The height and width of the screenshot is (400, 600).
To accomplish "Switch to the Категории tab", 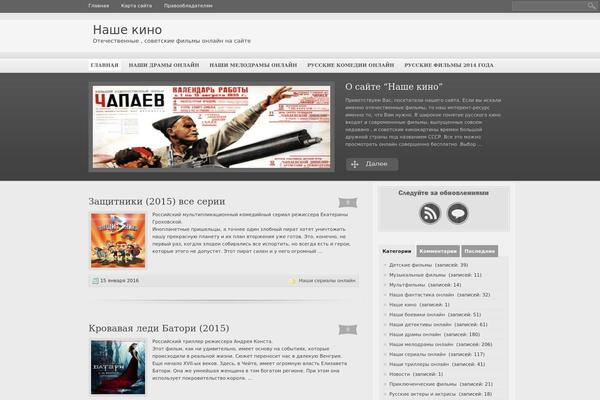I will (x=397, y=251).
